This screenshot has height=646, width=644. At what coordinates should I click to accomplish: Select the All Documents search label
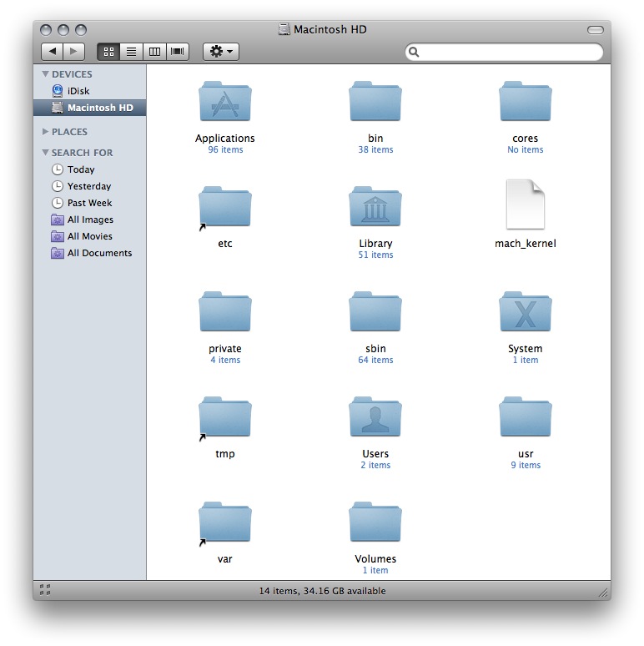click(99, 253)
